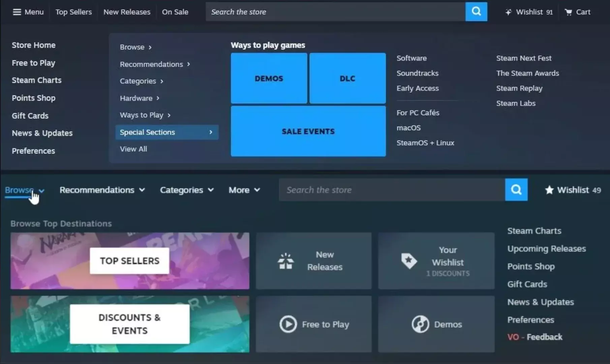Open the Steam Replay link

(x=519, y=88)
